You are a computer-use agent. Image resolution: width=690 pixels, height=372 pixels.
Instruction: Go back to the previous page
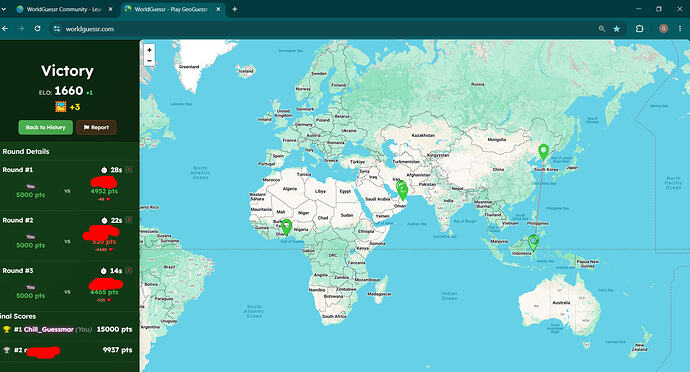pos(5,29)
